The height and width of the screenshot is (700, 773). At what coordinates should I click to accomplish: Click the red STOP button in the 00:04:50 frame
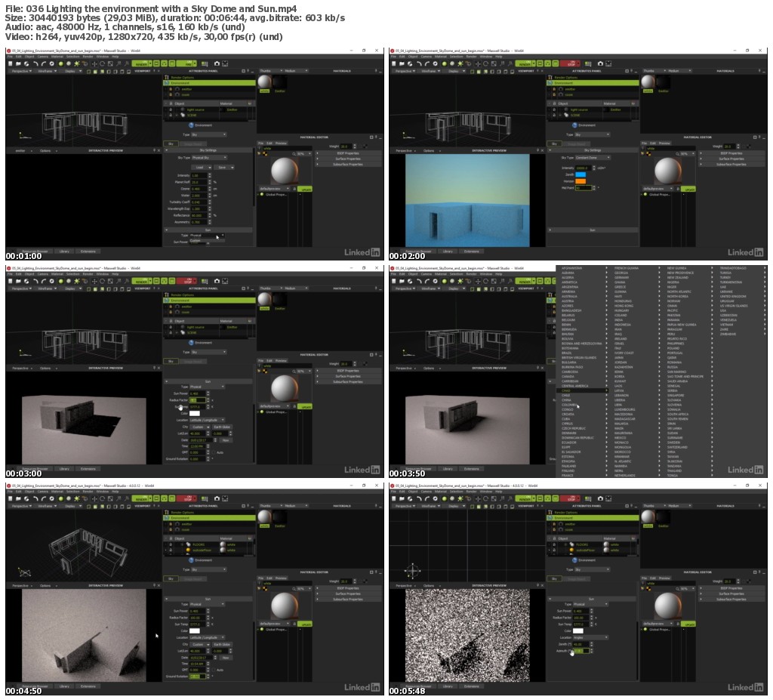tap(187, 498)
